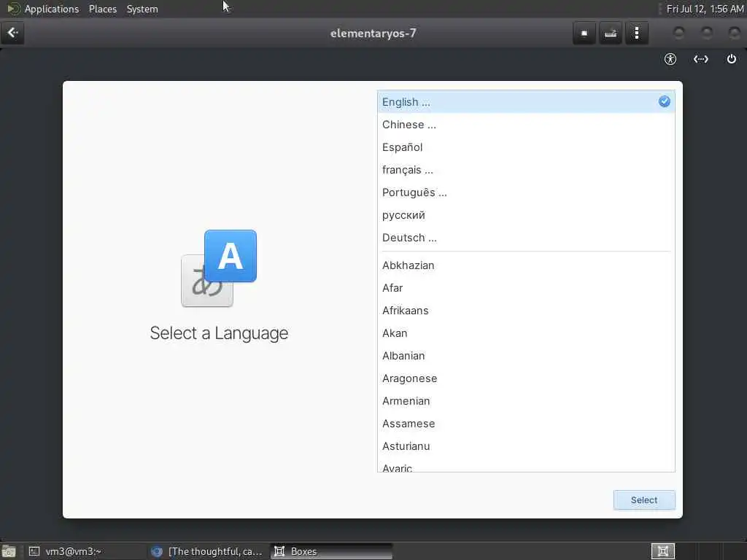Open the keyboard shortcuts button in header
The width and height of the screenshot is (747, 560).
[x=611, y=33]
